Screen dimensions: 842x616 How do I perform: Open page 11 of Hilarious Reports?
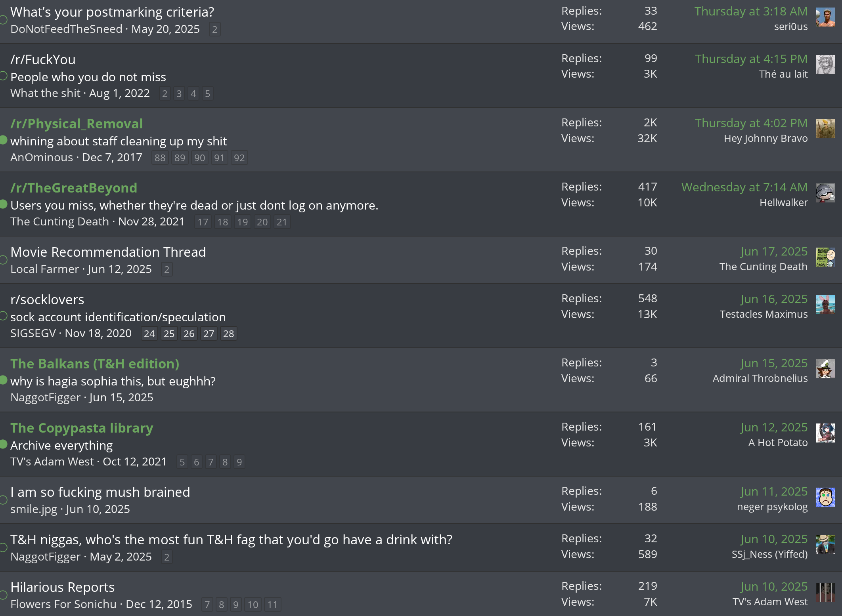pyautogui.click(x=272, y=605)
